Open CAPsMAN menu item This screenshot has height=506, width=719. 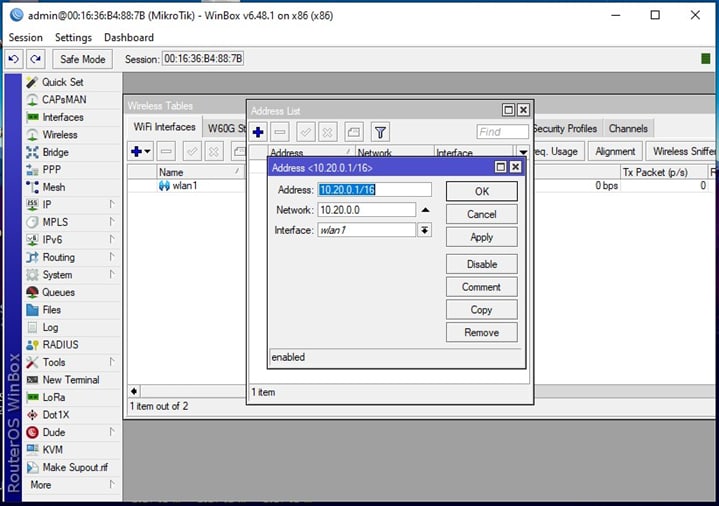[64, 100]
